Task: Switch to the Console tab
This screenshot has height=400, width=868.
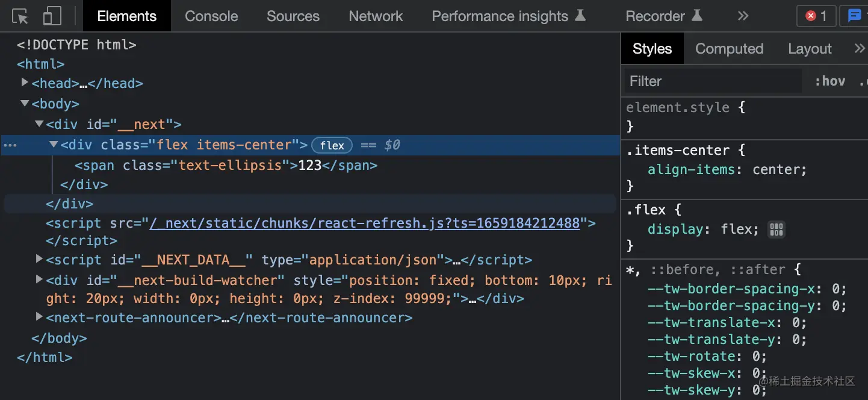Action: (211, 16)
